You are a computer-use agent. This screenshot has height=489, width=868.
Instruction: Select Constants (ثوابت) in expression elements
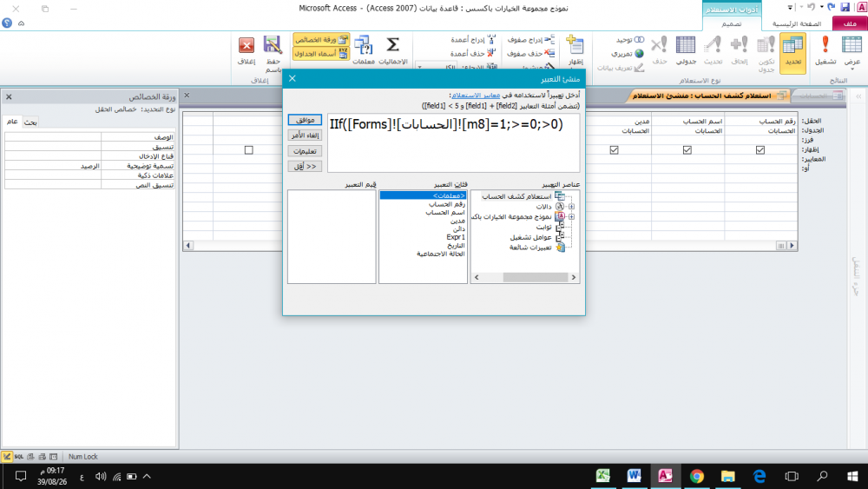pos(543,227)
